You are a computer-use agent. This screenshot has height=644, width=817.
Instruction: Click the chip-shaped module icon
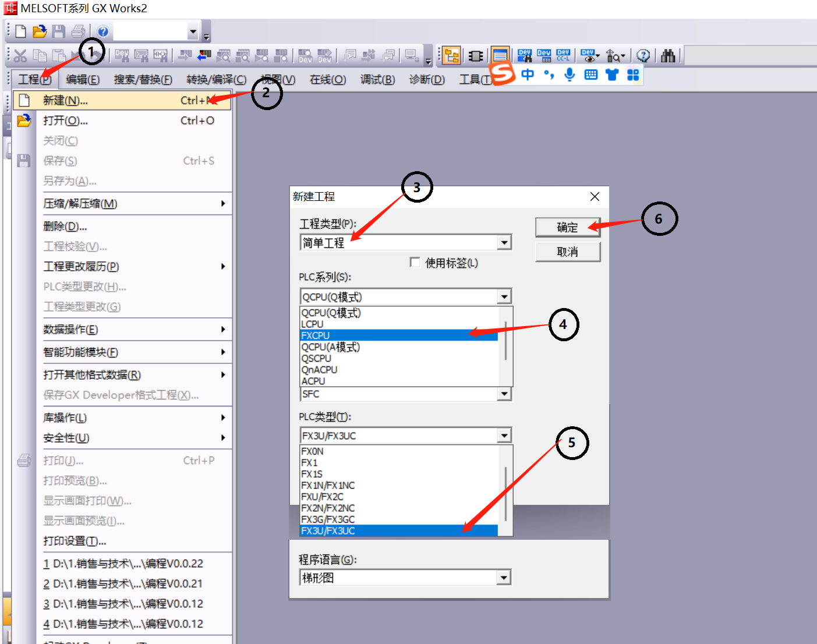pos(476,55)
